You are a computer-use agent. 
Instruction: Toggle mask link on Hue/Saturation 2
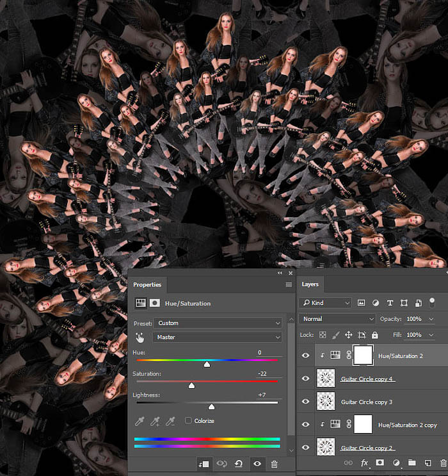click(x=349, y=355)
